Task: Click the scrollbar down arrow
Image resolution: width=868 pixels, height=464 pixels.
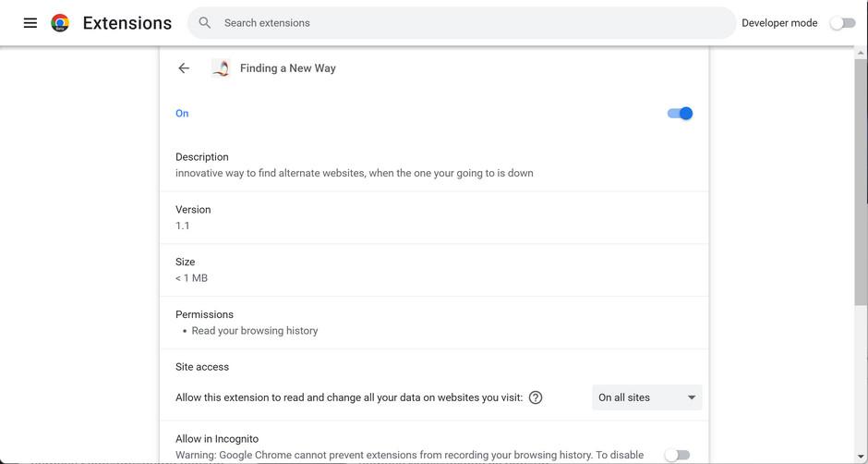Action: (861, 457)
